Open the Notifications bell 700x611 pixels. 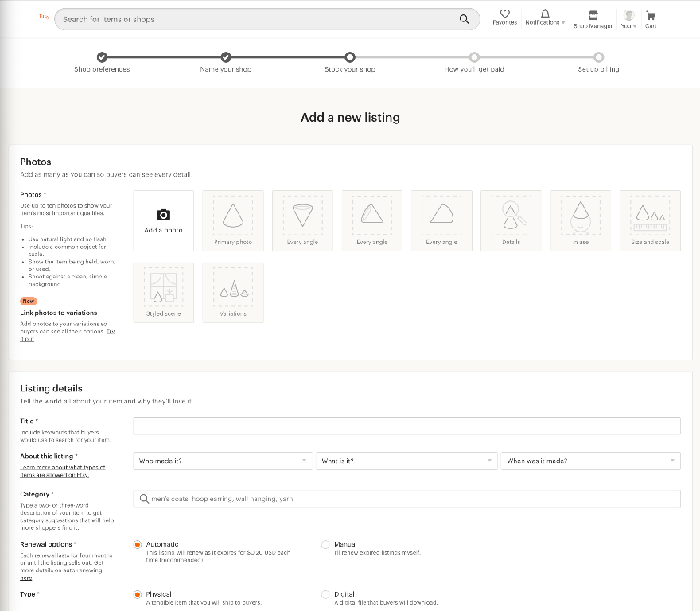545,14
